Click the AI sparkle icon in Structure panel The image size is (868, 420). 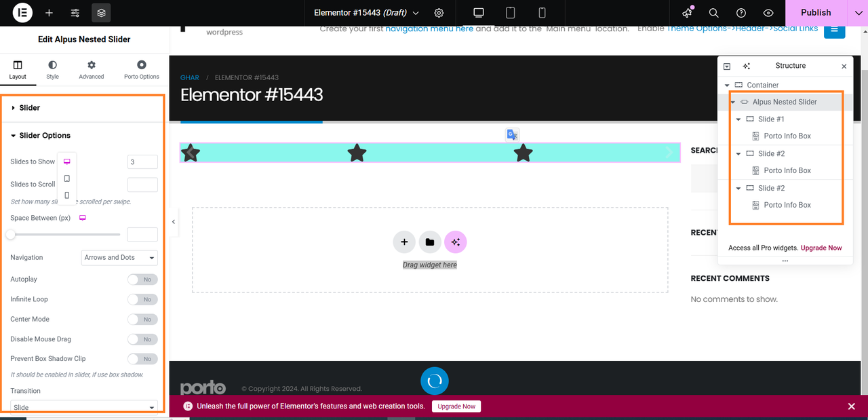tap(746, 66)
